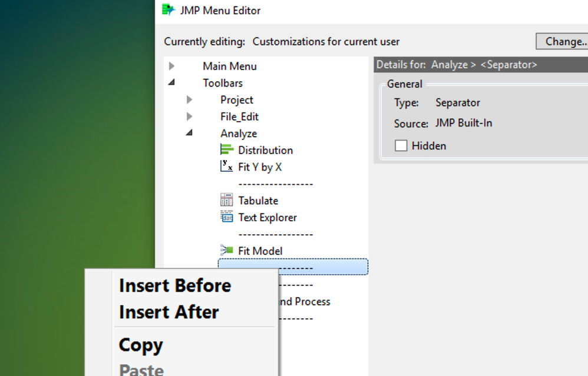This screenshot has width=588, height=376.
Task: Click the JMP Menu Editor title bar icon
Action: coord(169,10)
